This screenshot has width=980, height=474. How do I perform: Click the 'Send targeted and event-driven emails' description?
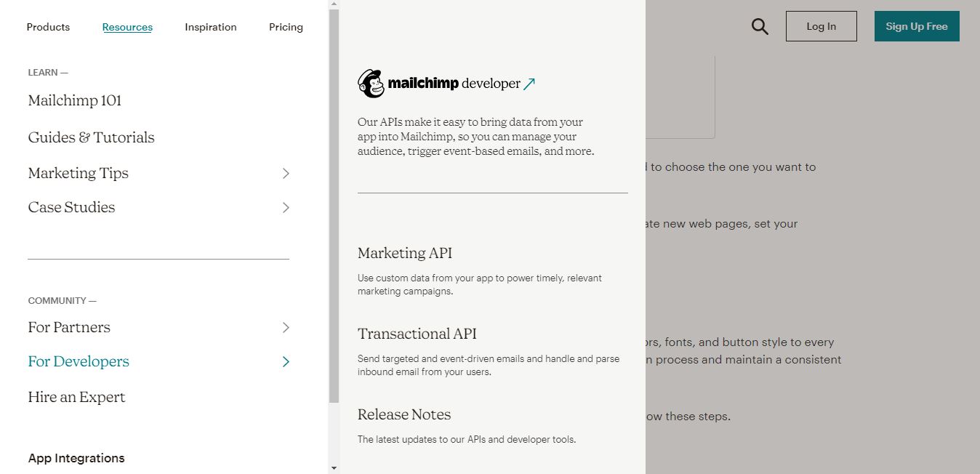489,365
